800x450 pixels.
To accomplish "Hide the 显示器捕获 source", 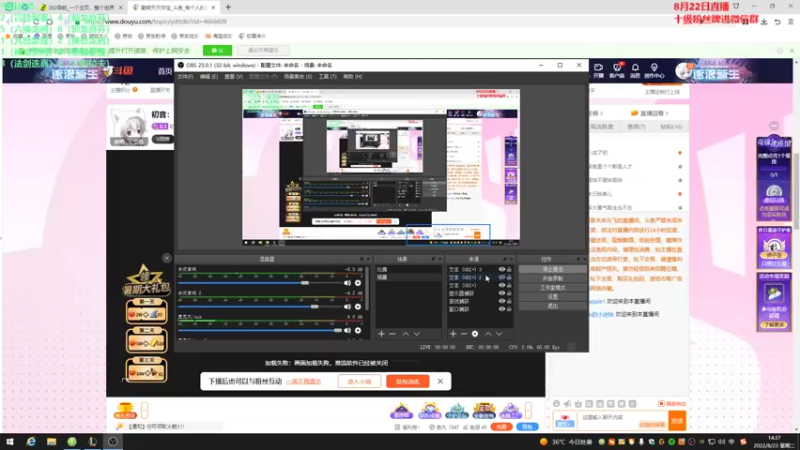I will pos(502,293).
